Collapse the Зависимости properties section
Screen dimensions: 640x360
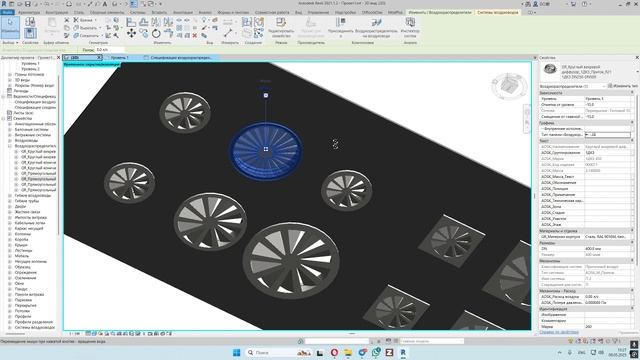click(x=632, y=93)
